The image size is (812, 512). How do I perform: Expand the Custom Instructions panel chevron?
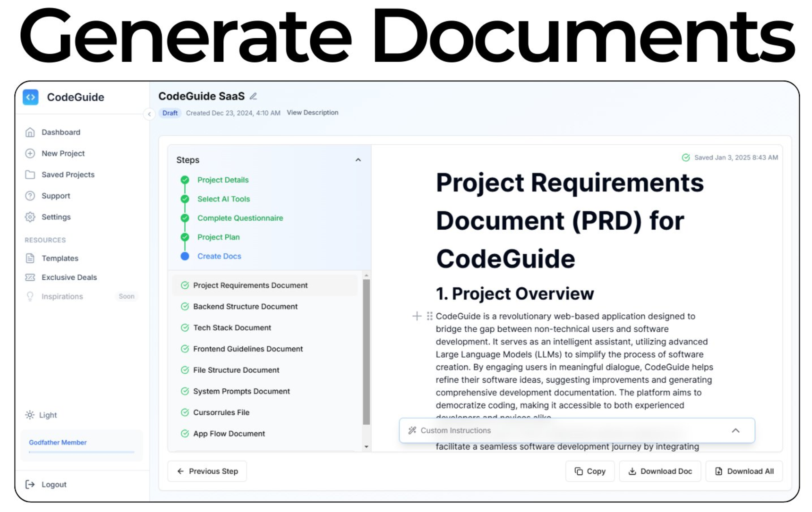735,430
